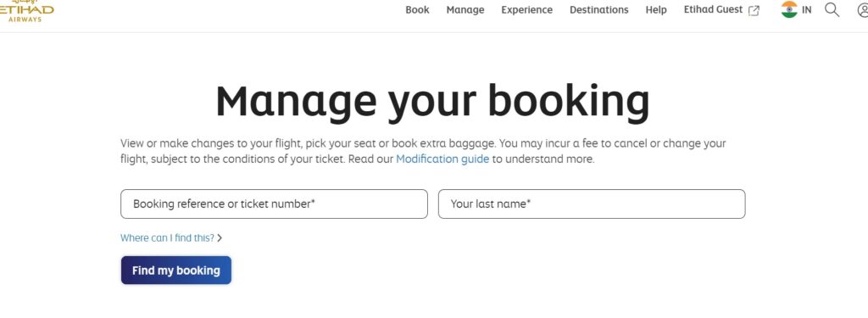The width and height of the screenshot is (868, 318).
Task: Click the Find my booking button
Action: pos(176,271)
